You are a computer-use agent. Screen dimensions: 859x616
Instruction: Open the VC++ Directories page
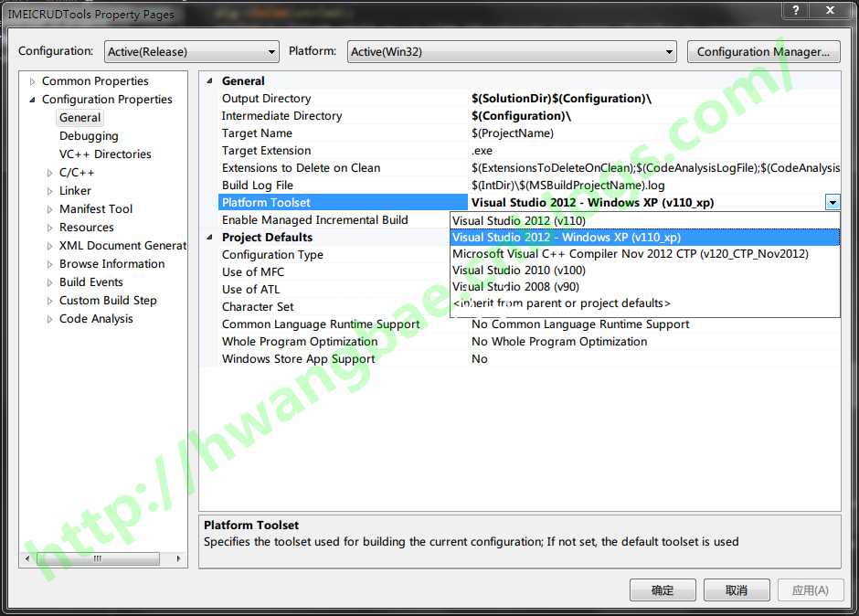pyautogui.click(x=105, y=154)
